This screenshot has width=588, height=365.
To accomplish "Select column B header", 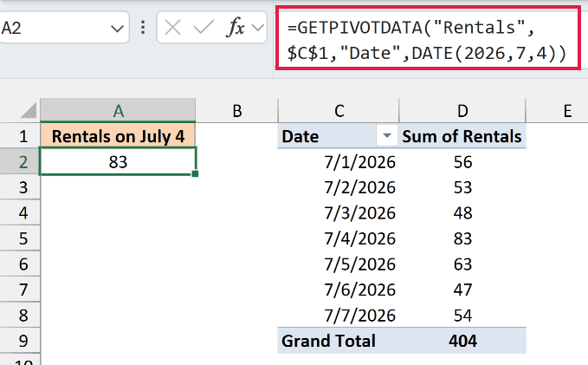I will click(x=236, y=110).
